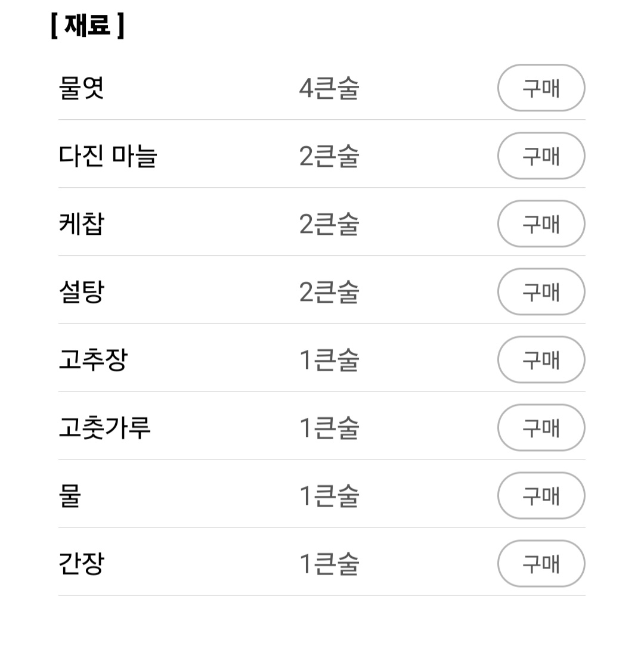Select the 간장 ingredient name

point(82,563)
